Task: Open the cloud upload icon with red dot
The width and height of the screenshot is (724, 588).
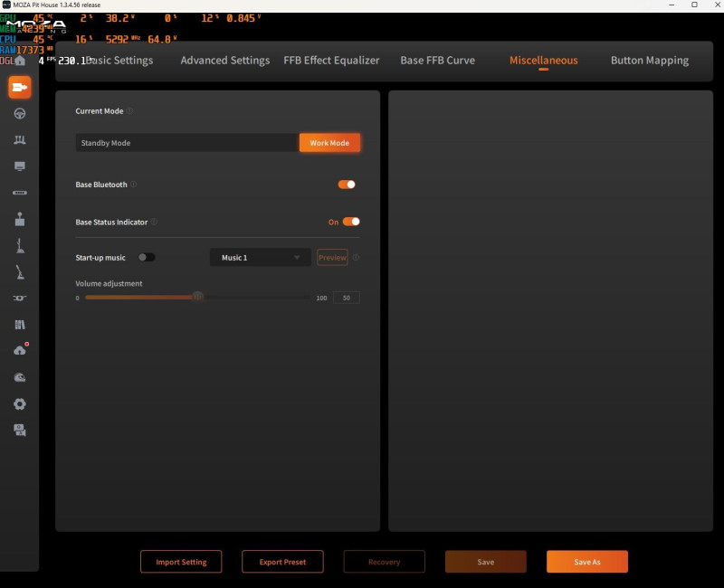Action: 21,350
